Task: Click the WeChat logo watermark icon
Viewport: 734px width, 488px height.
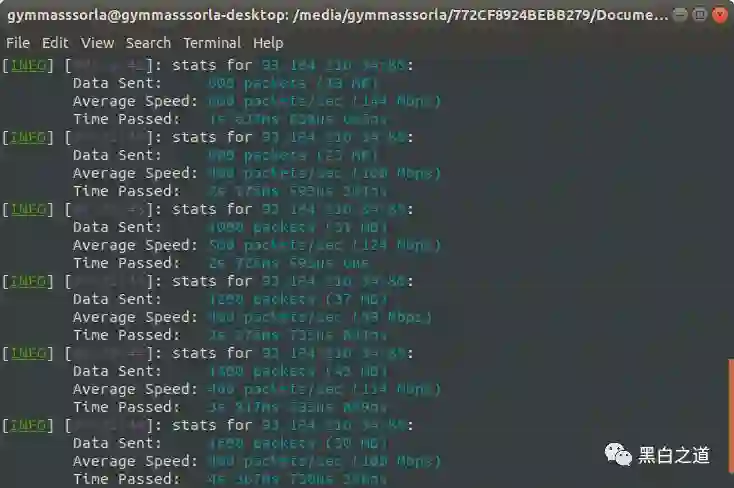Action: tap(618, 454)
